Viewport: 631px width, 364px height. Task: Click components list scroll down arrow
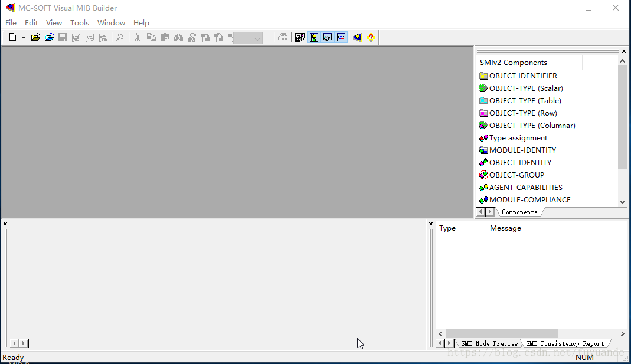click(x=623, y=202)
